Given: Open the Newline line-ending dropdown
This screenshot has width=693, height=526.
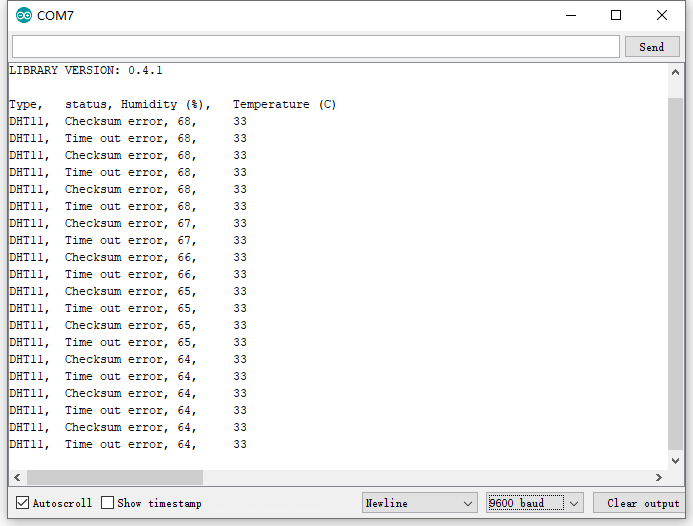Looking at the screenshot, I should [x=419, y=503].
